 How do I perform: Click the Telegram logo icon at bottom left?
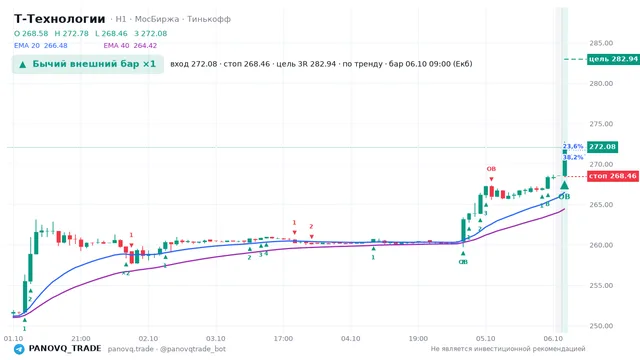pos(19,349)
